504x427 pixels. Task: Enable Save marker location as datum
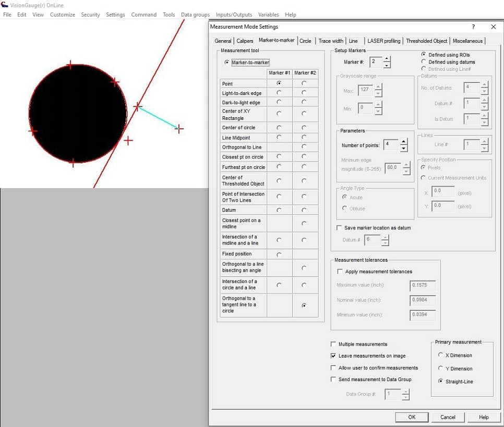click(339, 228)
